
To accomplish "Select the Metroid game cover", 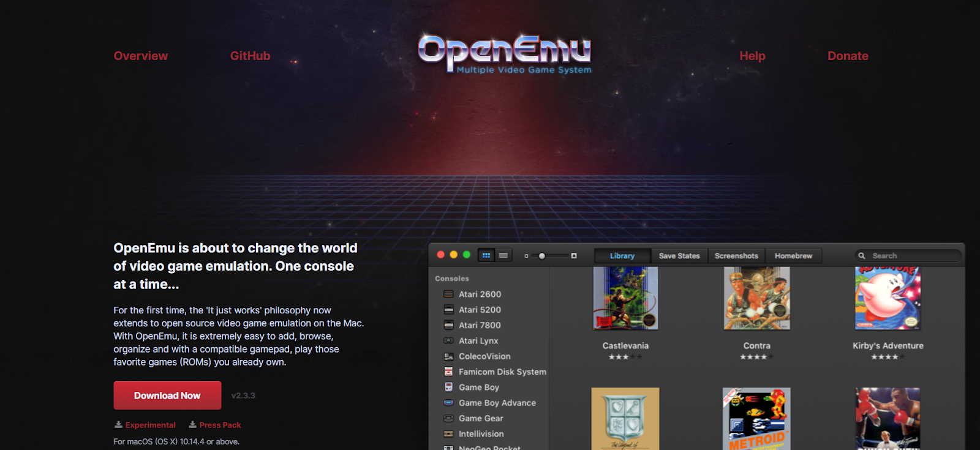I will point(757,419).
